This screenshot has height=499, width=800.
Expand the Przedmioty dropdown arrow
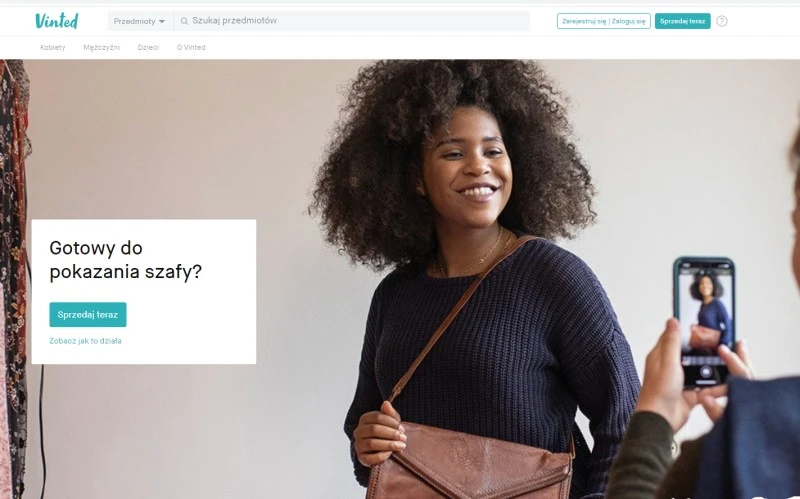162,21
